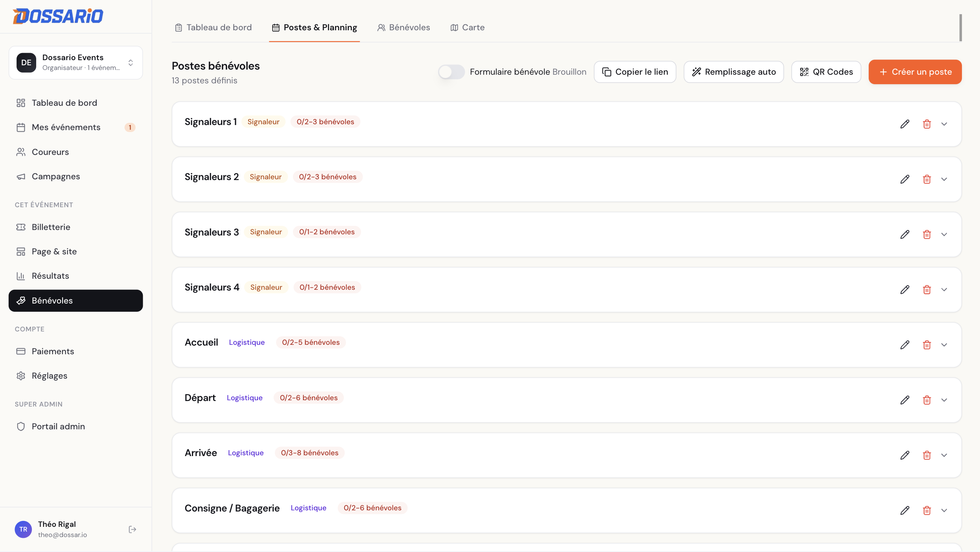
Task: Open Paiements in sidebar
Action: click(76, 351)
